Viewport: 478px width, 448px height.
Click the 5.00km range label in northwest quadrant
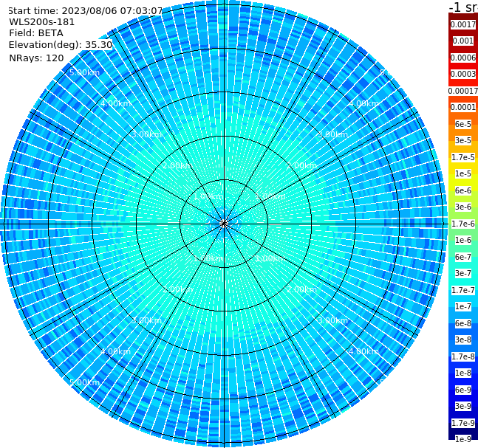click(x=84, y=72)
